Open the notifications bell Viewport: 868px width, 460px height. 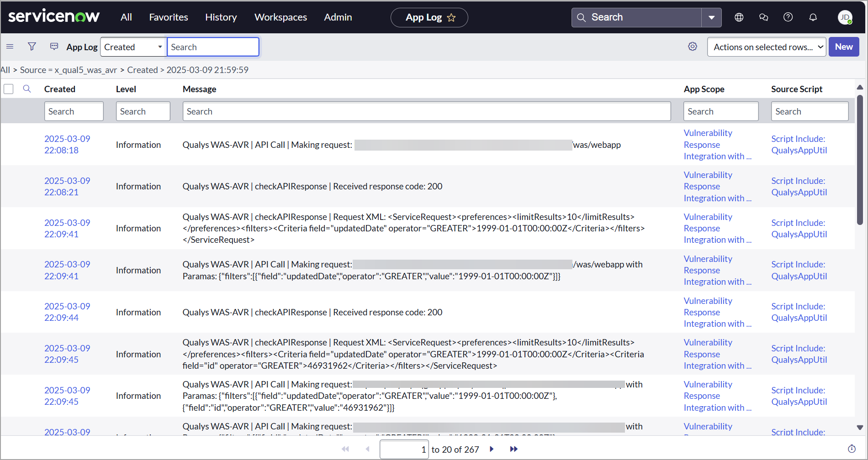click(813, 17)
